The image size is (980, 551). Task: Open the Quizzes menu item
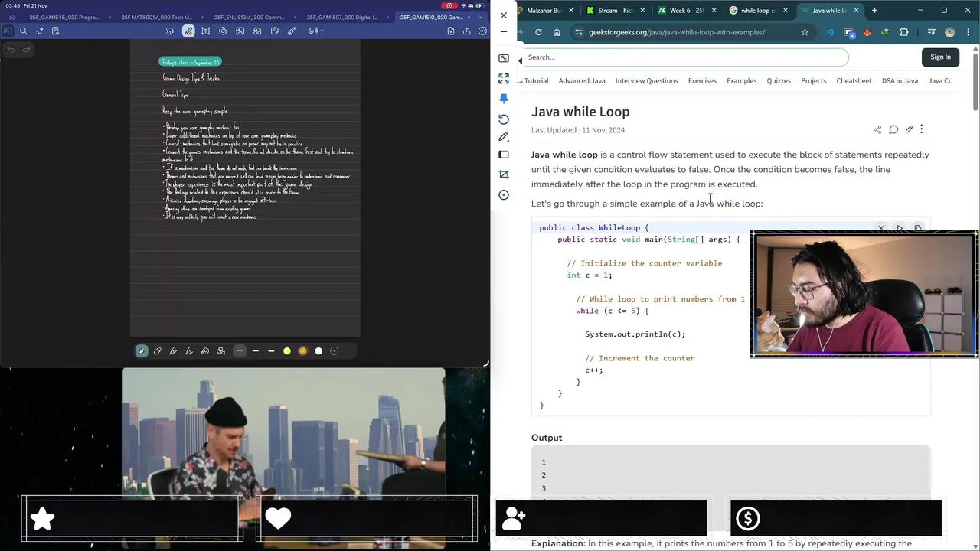pos(779,80)
